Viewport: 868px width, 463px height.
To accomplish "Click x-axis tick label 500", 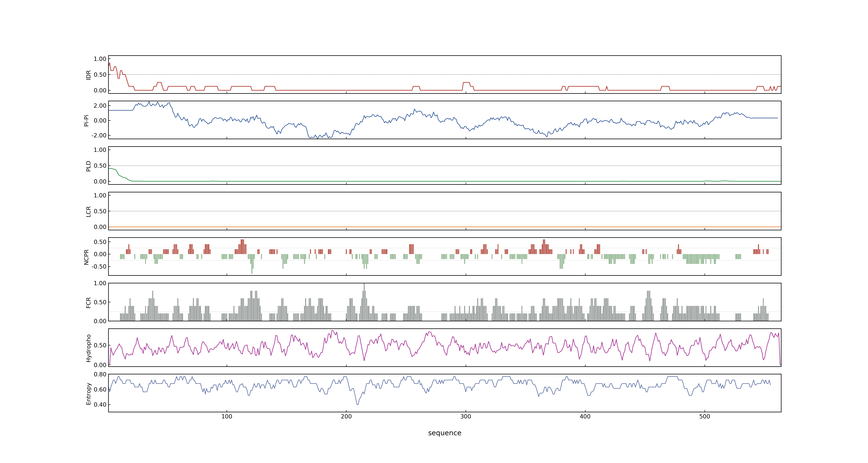I will click(705, 416).
